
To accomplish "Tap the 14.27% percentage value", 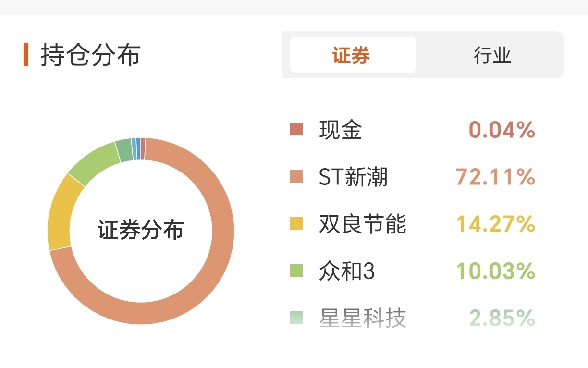I will (x=495, y=224).
